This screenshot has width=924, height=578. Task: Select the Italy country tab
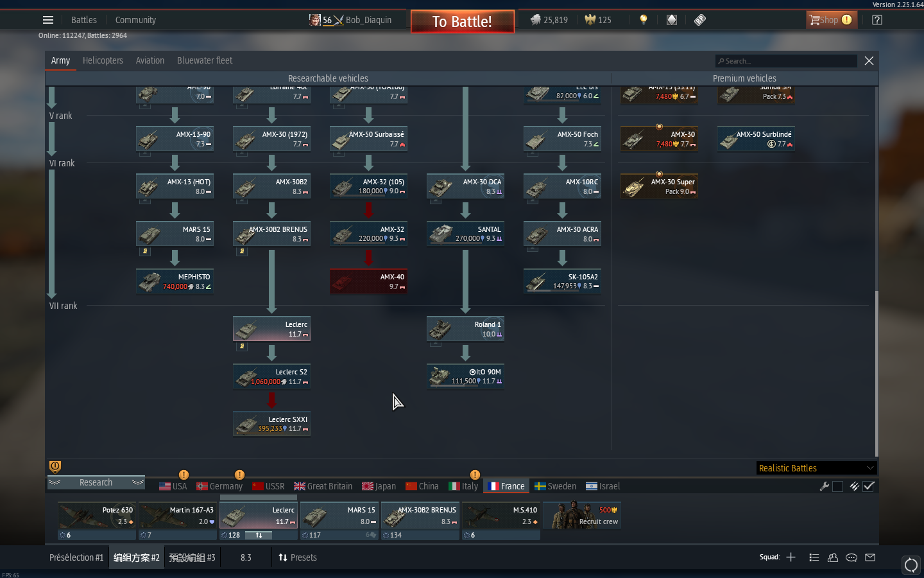pyautogui.click(x=463, y=486)
